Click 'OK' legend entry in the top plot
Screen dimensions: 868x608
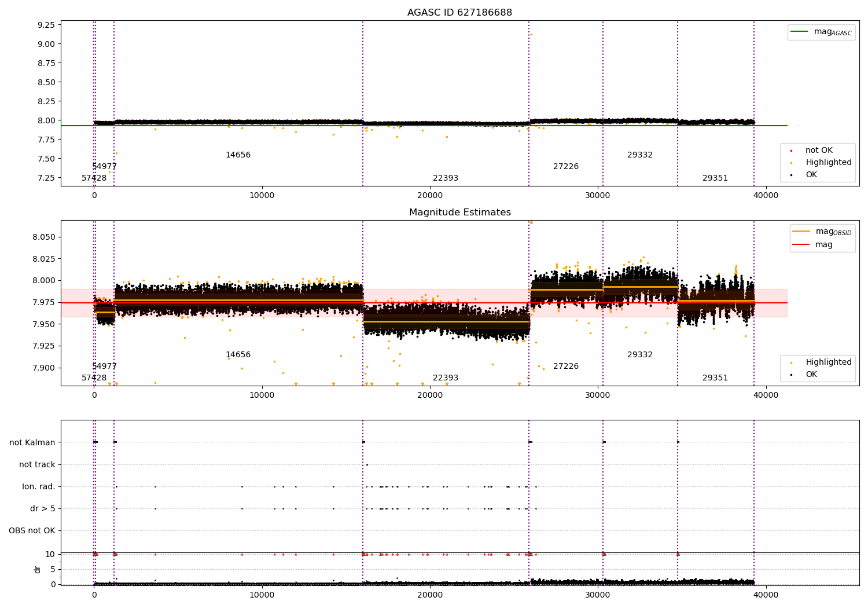tap(811, 175)
